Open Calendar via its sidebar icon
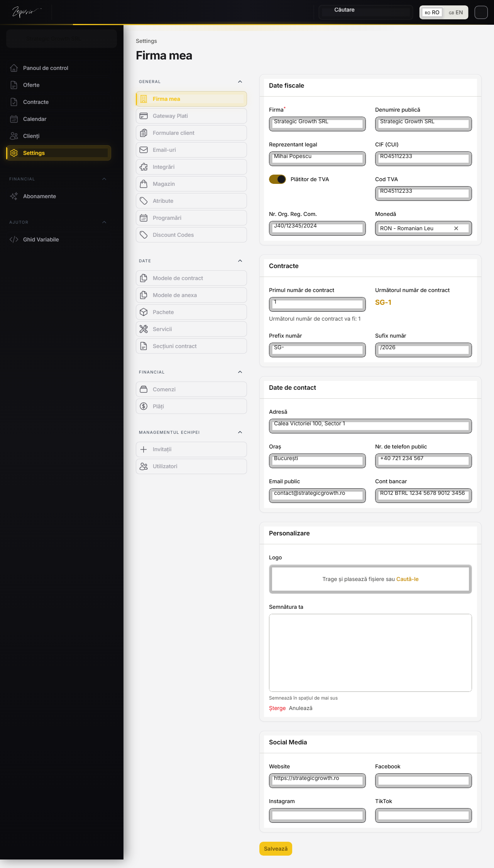494x868 pixels. tap(14, 119)
